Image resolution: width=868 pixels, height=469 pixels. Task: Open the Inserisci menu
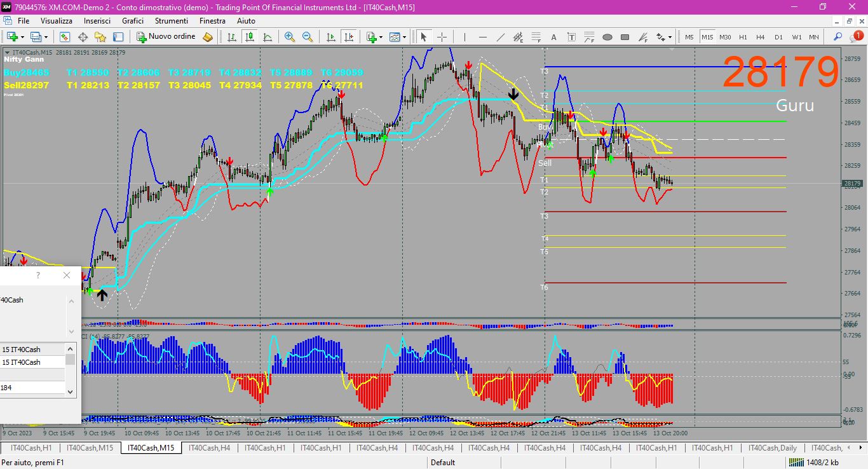97,20
